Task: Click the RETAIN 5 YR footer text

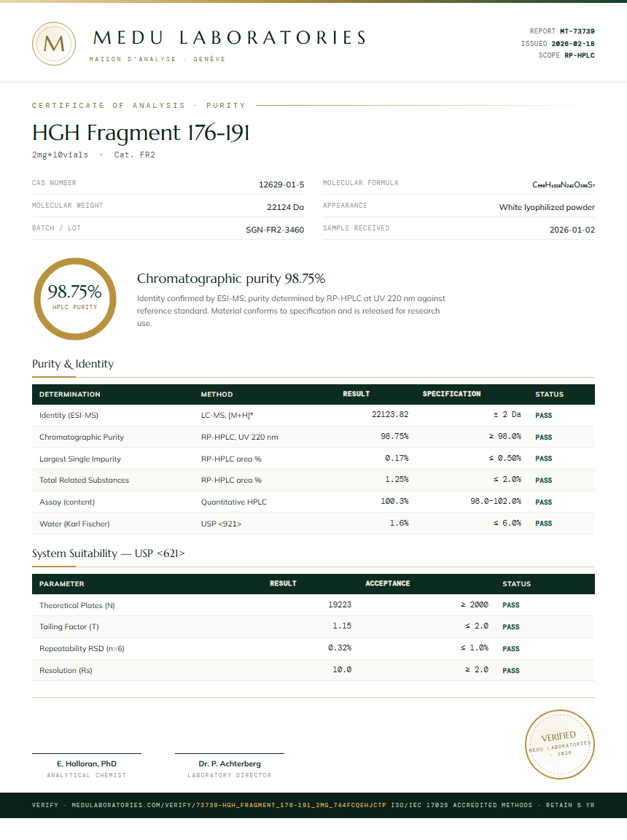Action: [569, 805]
